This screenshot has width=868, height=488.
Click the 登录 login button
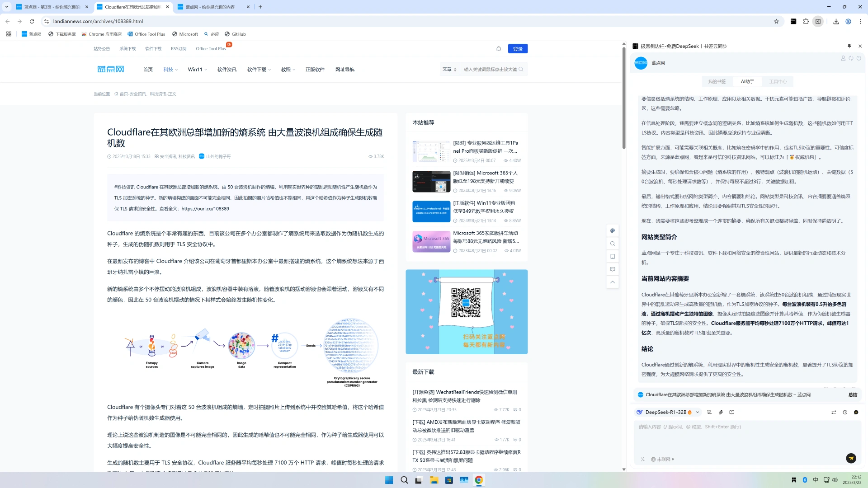click(x=518, y=49)
